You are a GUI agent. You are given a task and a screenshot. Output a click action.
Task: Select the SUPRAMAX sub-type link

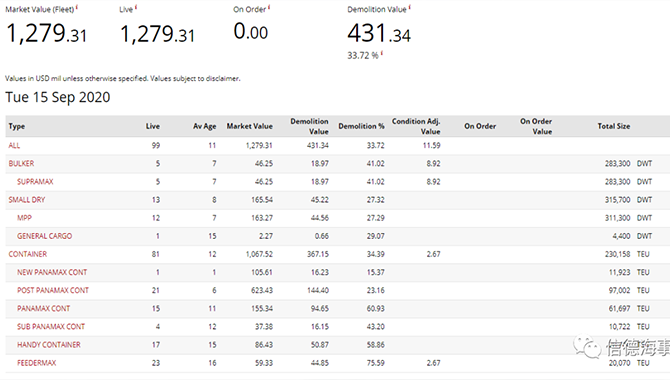tap(35, 182)
